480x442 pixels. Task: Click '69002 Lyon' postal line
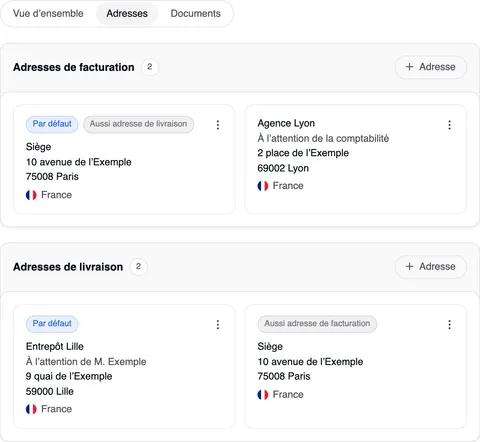[x=283, y=168]
